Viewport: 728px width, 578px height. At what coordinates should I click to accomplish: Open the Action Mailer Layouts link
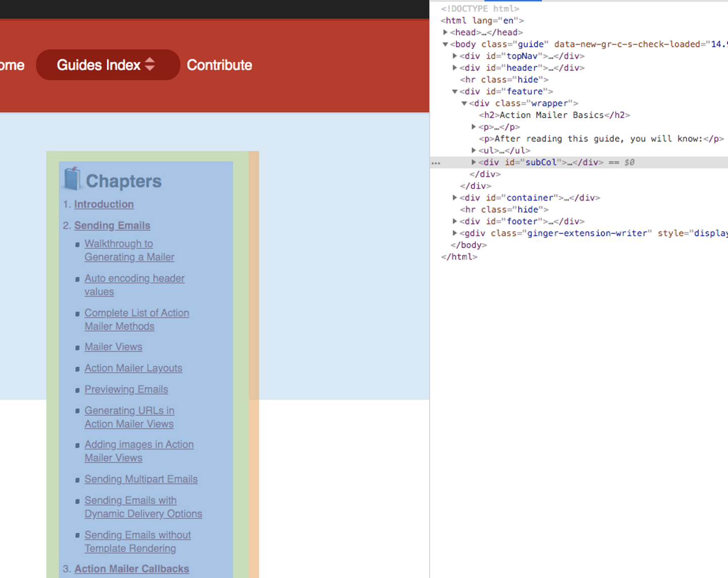[133, 368]
